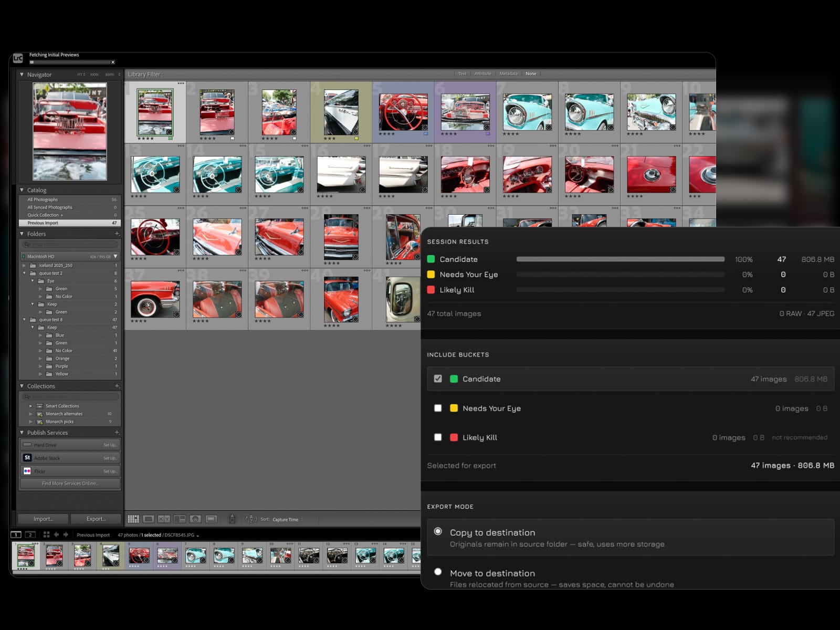The image size is (840, 630).
Task: Click the Hard Drive publish service icon
Action: click(x=27, y=445)
